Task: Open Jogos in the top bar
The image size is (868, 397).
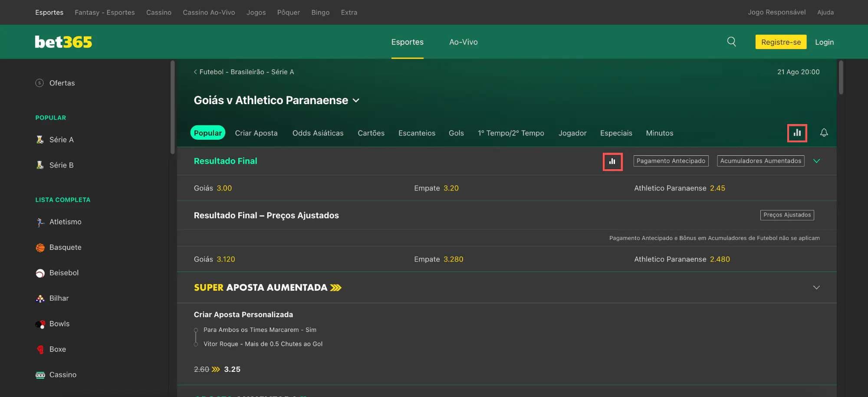Action: [x=256, y=13]
